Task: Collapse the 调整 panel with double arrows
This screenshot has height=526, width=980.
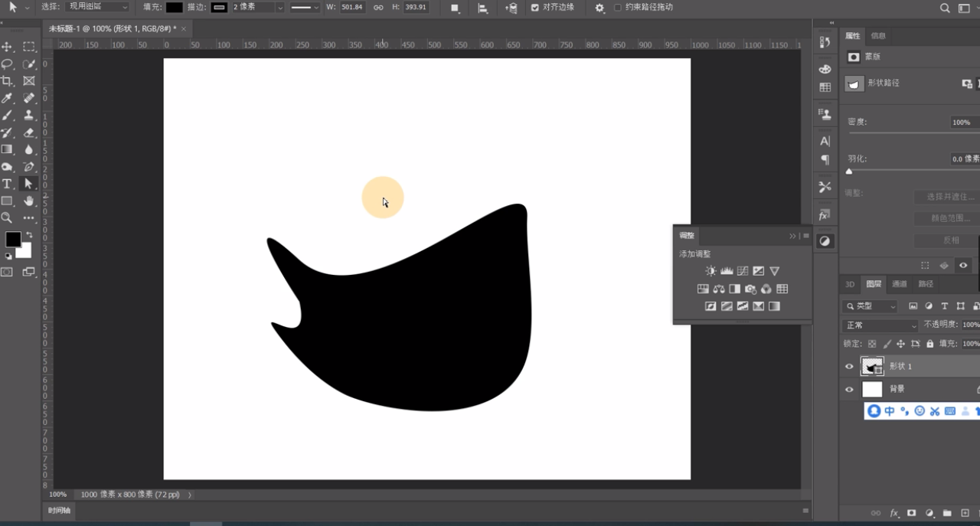Action: coord(792,236)
